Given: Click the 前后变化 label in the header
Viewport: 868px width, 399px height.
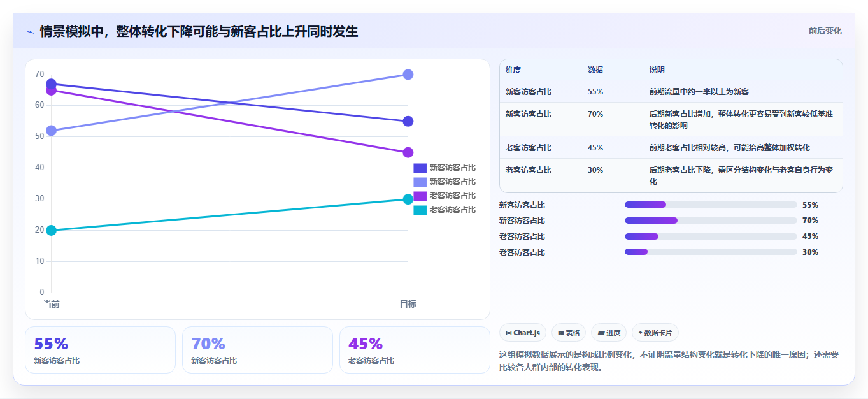Looking at the screenshot, I should (825, 31).
